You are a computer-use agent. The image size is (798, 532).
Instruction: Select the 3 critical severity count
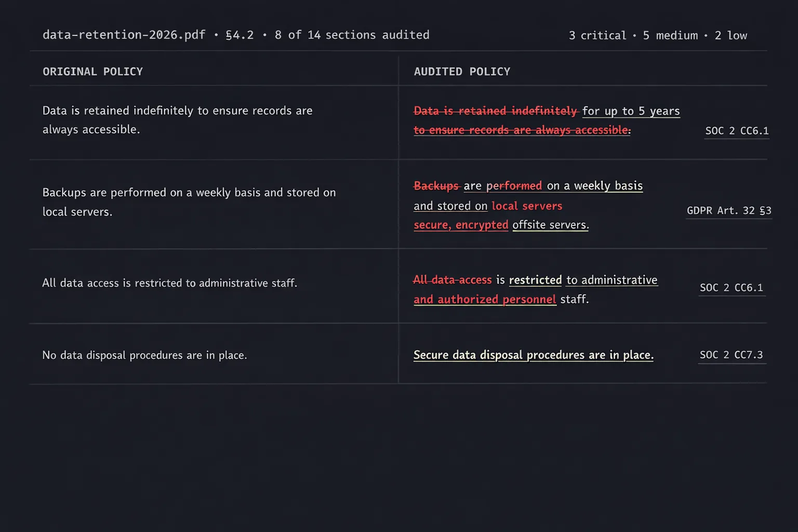tap(597, 35)
